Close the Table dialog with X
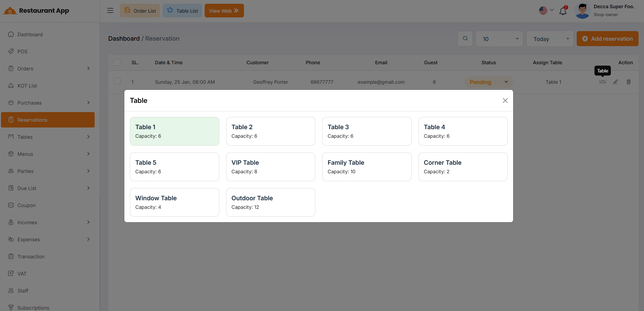Screen dimensions: 644x311 tap(505, 100)
